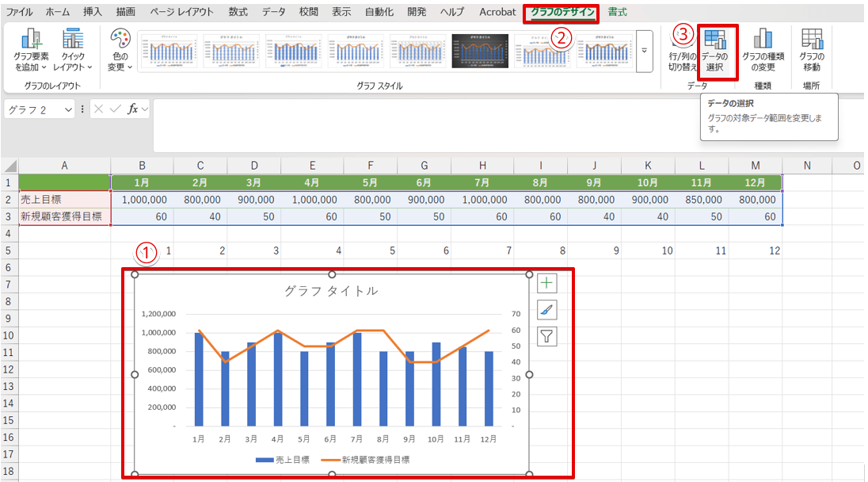Select column N header
The height and width of the screenshot is (482, 868).
[806, 165]
